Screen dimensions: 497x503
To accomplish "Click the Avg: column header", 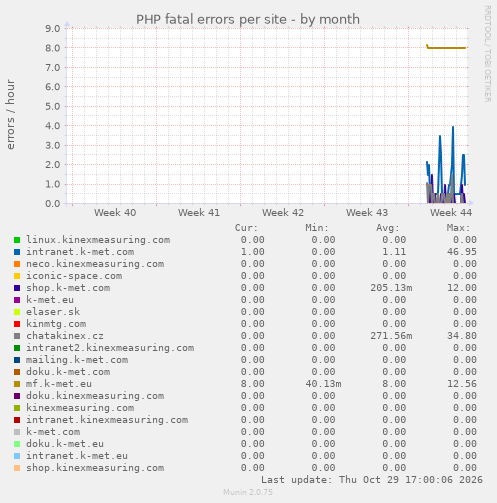I will tap(388, 228).
